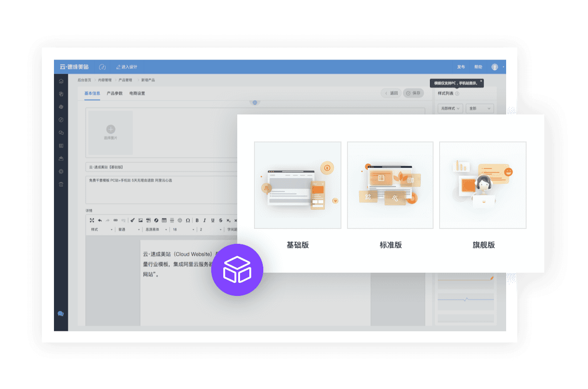Open the 局部样式 dropdown
Screen dimensions: 588x389
[x=450, y=108]
